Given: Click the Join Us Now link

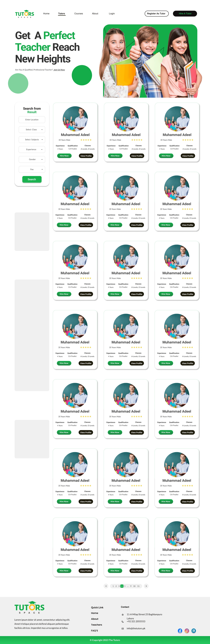Looking at the screenshot, I should tap(59, 70).
